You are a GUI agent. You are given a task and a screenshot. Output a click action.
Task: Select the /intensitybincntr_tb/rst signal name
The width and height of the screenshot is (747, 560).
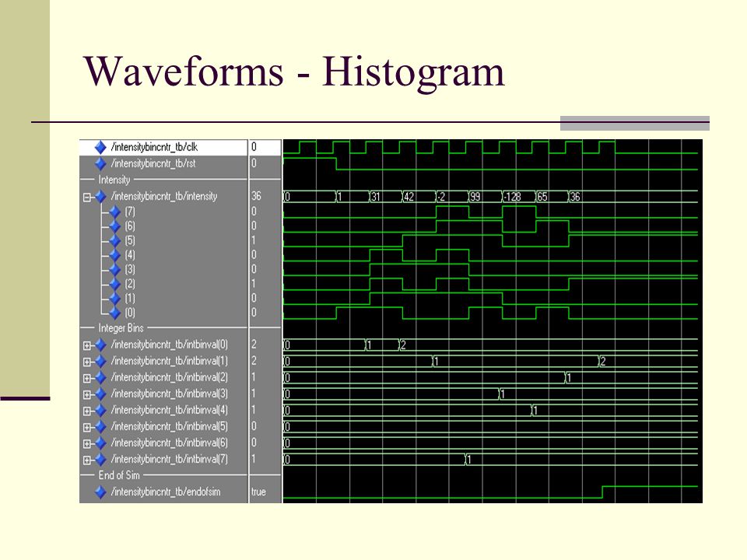click(x=153, y=164)
